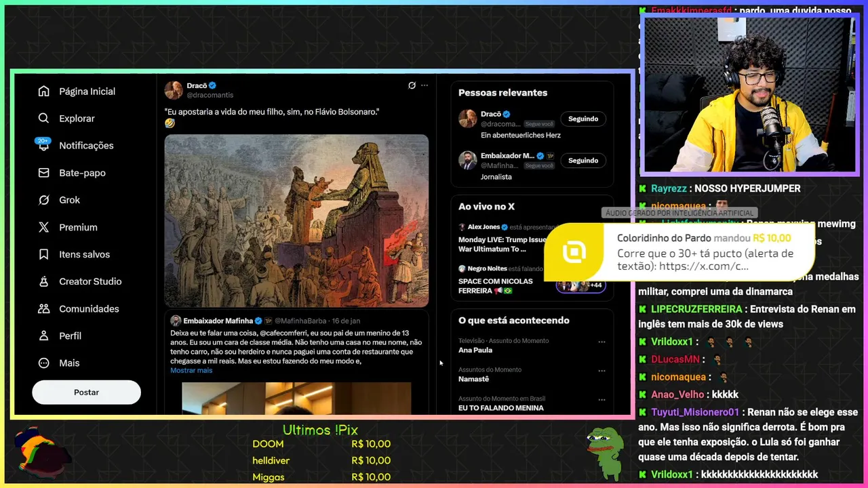This screenshot has height=488, width=868.
Task: Click the +44 listeners badge
Action: tap(580, 285)
